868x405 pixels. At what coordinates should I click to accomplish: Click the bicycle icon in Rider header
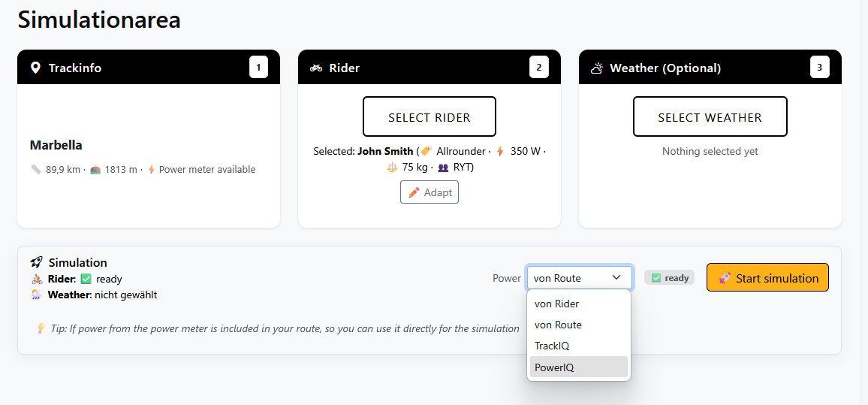316,68
